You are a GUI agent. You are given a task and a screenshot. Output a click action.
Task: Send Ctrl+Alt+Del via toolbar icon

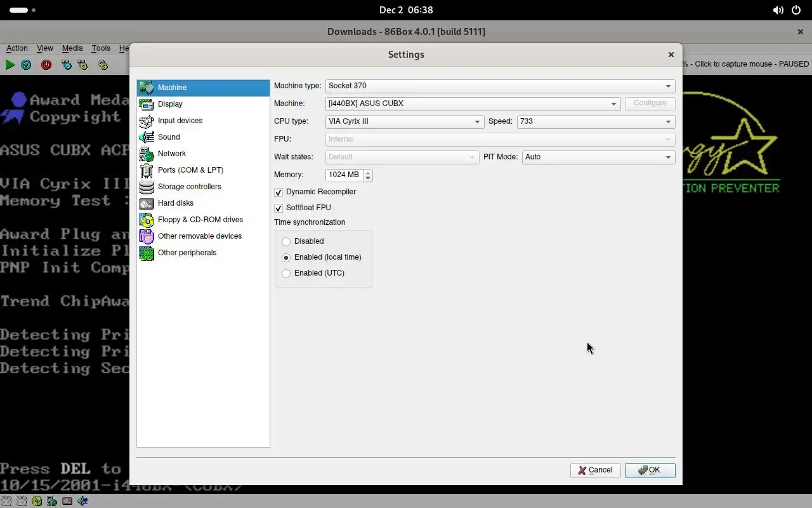[x=67, y=65]
